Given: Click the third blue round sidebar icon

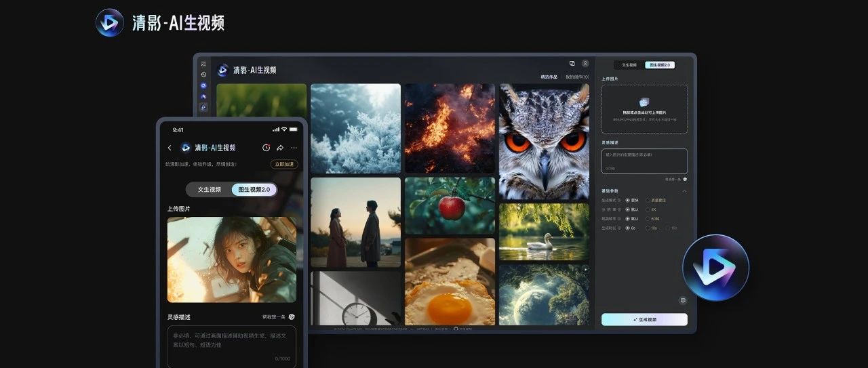Looking at the screenshot, I should pyautogui.click(x=203, y=85).
